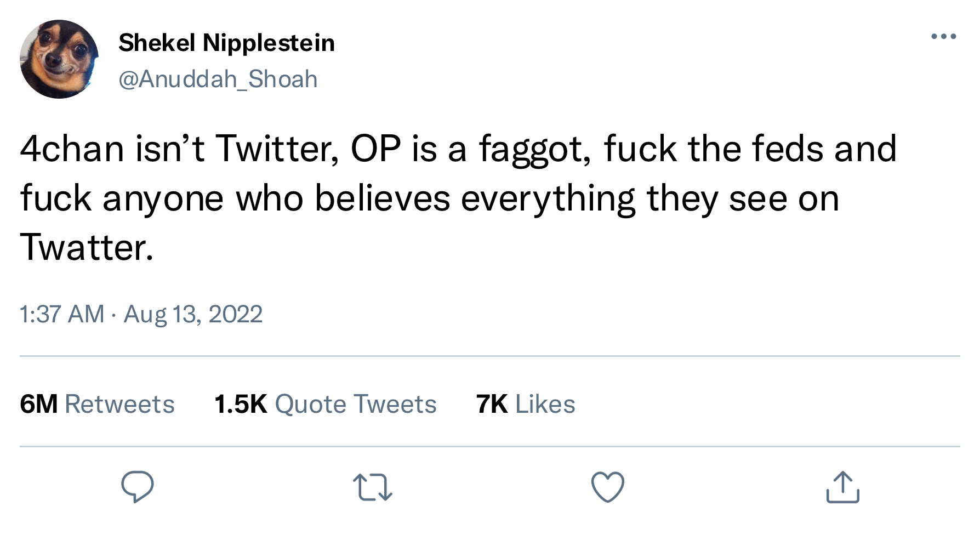This screenshot has width=980, height=546.
Task: Click the 7K count number
Action: coord(492,404)
